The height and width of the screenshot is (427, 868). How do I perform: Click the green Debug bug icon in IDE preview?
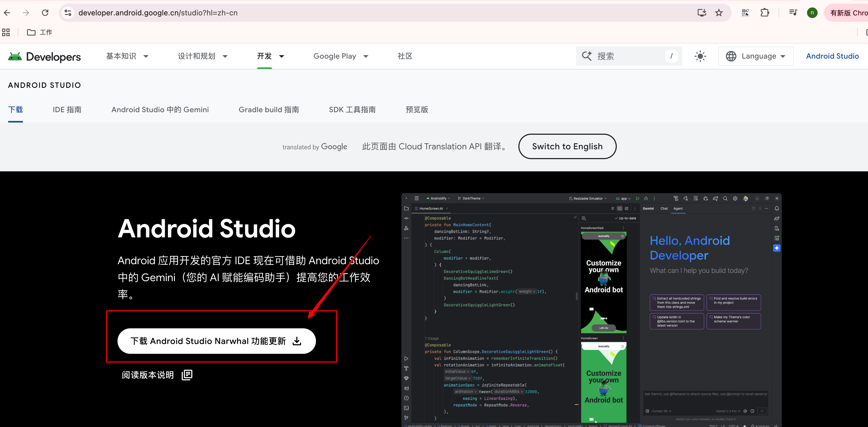646,199
